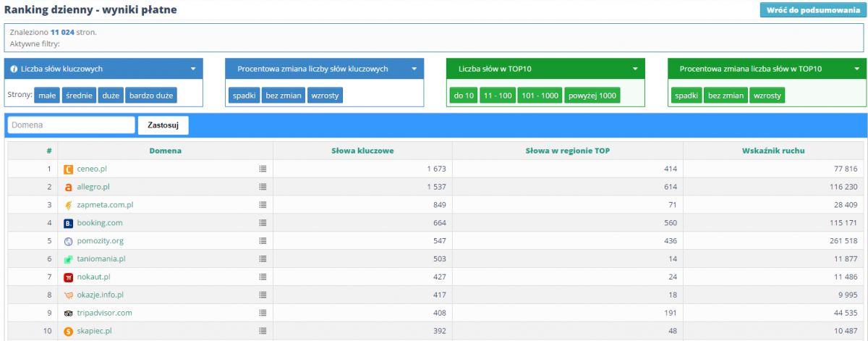Click the info icon beside Liczba słów kluczowych
This screenshot has width=868, height=341.
coord(14,70)
